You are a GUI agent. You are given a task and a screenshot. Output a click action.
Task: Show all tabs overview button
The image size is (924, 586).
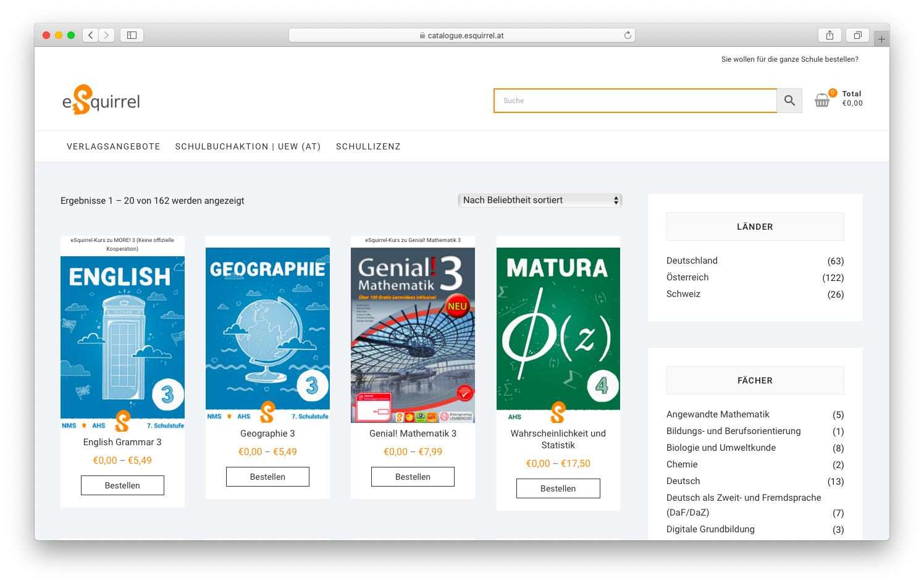857,35
